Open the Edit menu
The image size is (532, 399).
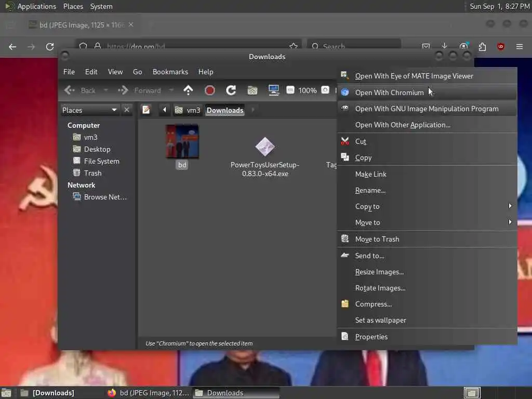91,72
